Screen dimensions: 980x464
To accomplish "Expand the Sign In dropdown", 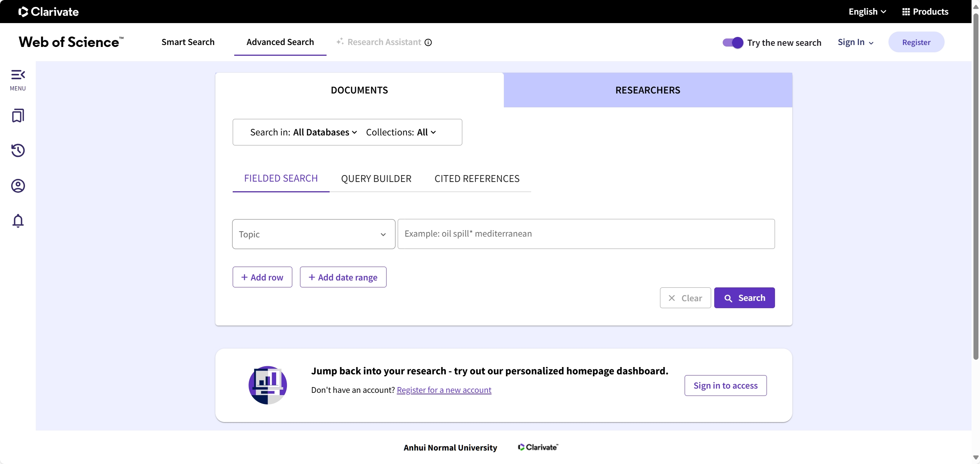I will 855,42.
